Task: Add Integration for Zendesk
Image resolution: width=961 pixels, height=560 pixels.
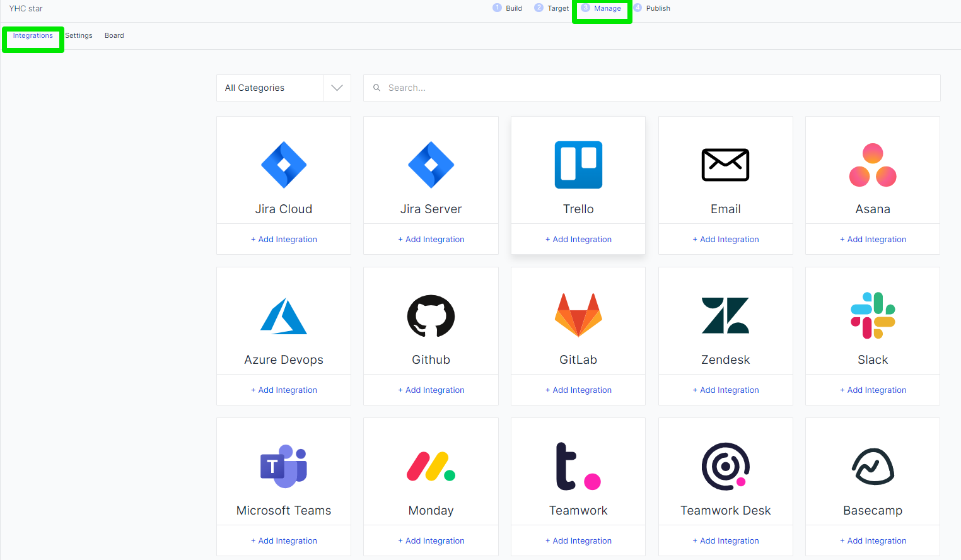Action: coord(725,390)
